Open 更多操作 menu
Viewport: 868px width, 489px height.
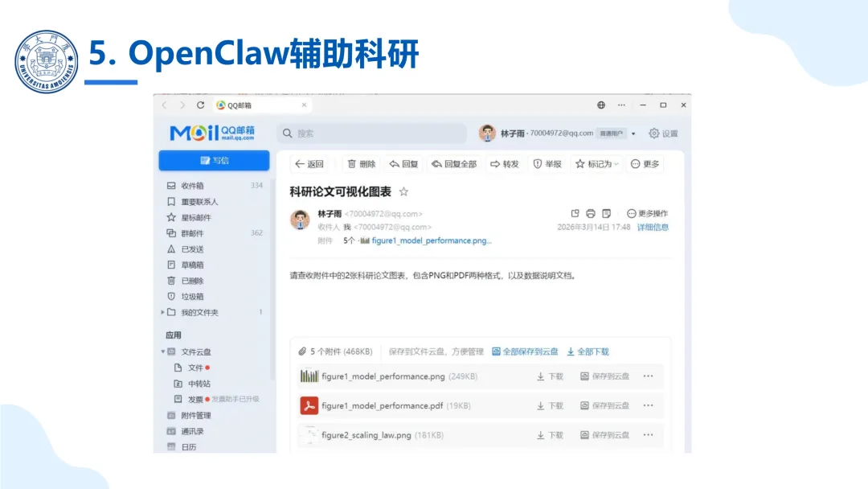point(647,213)
